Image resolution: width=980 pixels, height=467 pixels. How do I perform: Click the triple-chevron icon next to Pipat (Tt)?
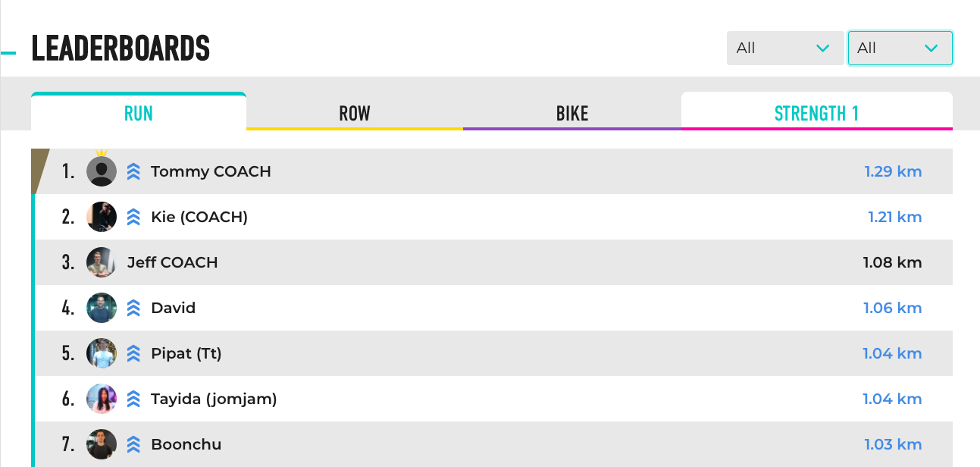pyautogui.click(x=133, y=353)
